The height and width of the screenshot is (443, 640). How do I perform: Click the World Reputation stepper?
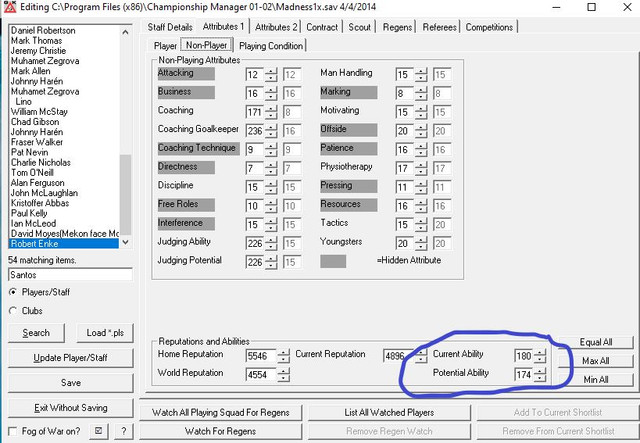283,375
